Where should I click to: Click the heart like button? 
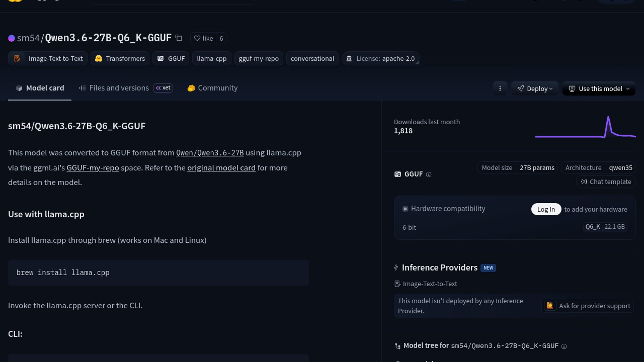(x=203, y=38)
